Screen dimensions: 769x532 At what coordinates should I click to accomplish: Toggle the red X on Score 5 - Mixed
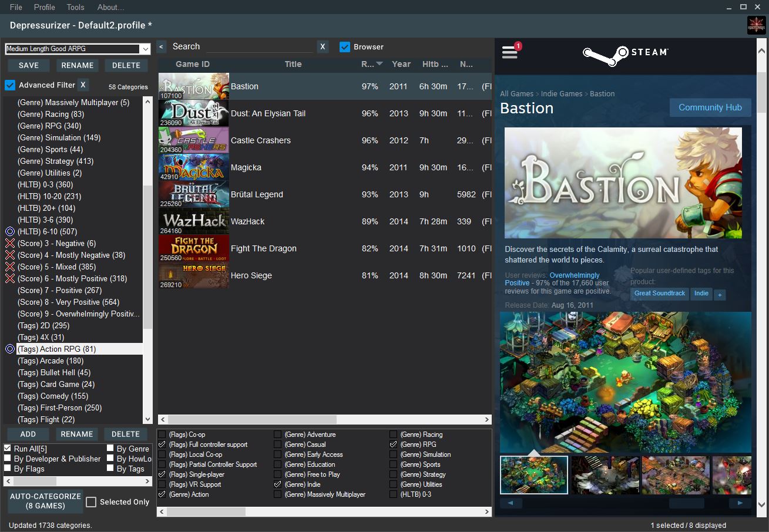(x=10, y=267)
